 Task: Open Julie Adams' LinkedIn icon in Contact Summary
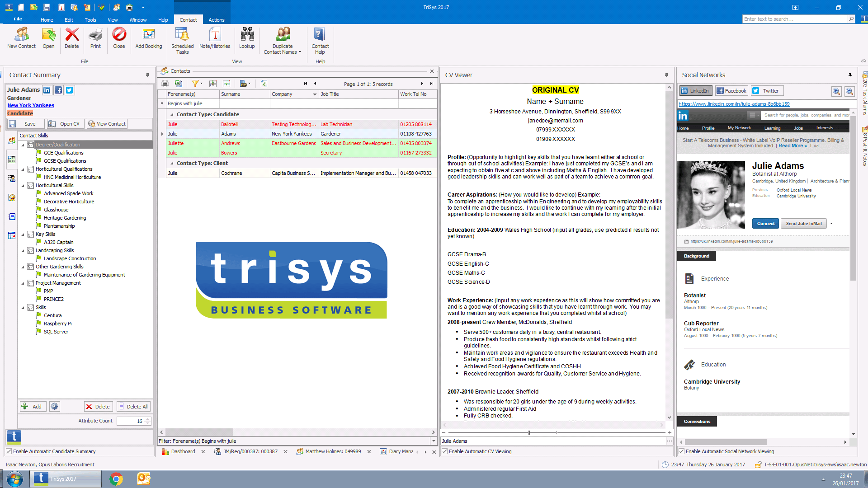coord(47,90)
